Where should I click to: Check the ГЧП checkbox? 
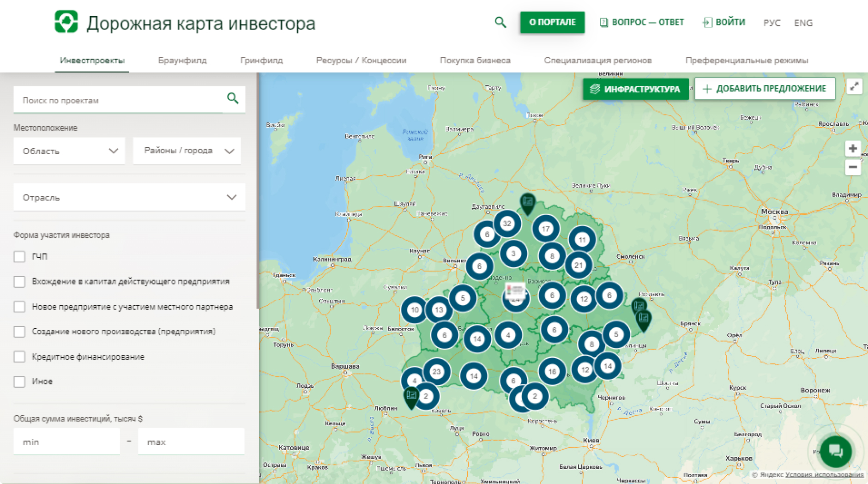tap(19, 256)
